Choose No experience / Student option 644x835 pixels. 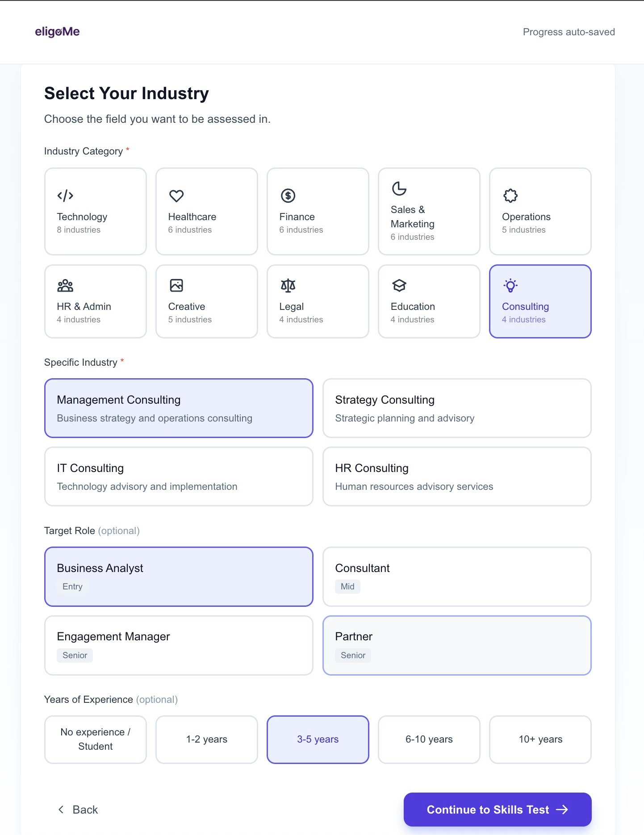coord(96,739)
